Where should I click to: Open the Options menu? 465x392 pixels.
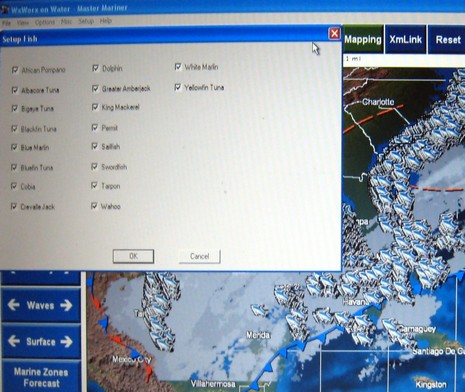[x=45, y=22]
